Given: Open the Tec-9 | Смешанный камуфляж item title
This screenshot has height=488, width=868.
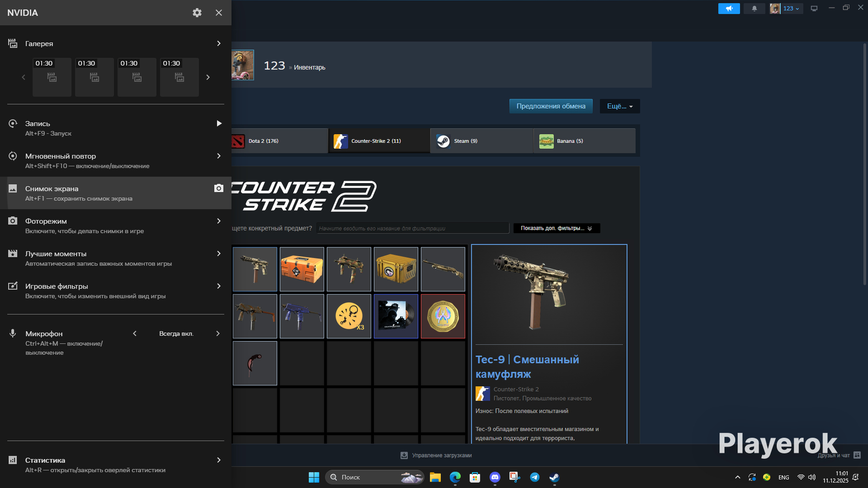Looking at the screenshot, I should coord(527,366).
